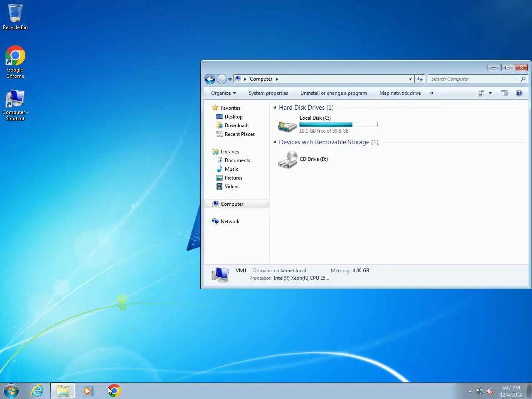Click Map network drive
The image size is (532, 399).
pos(400,93)
